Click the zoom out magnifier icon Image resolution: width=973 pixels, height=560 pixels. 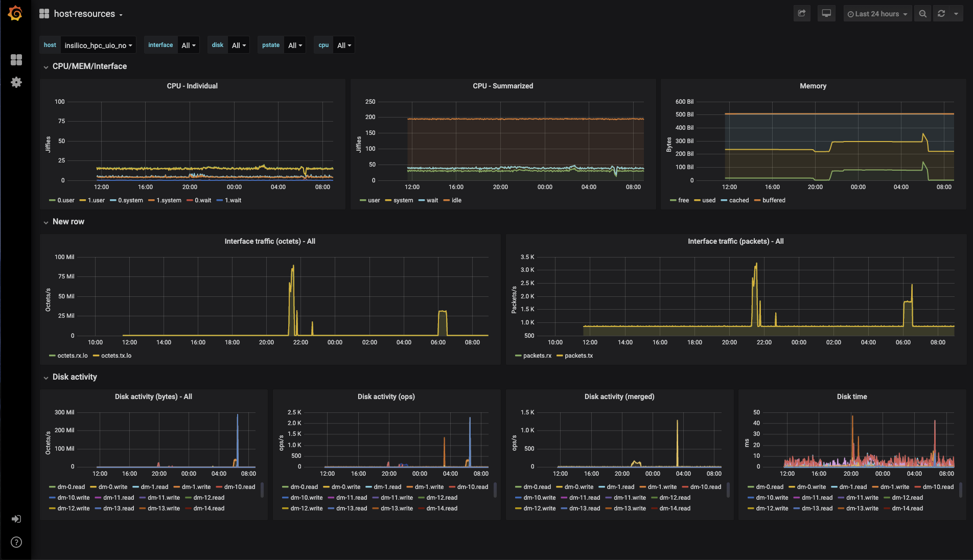click(922, 14)
